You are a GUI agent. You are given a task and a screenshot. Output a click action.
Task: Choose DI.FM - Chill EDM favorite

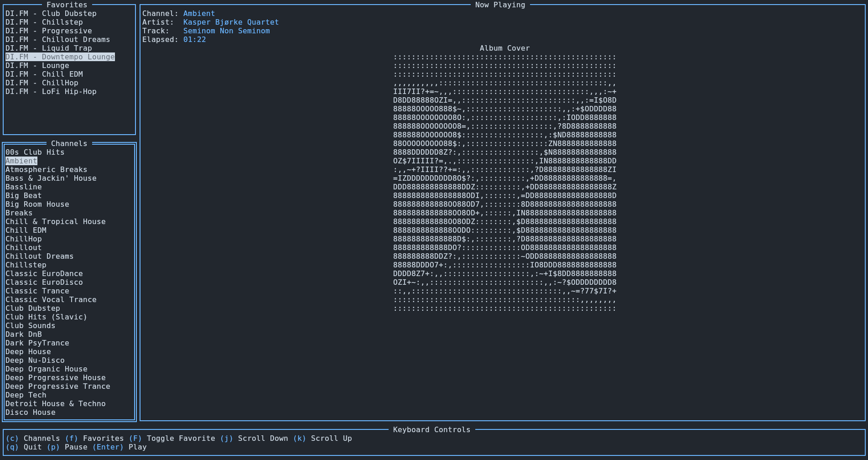(x=44, y=74)
